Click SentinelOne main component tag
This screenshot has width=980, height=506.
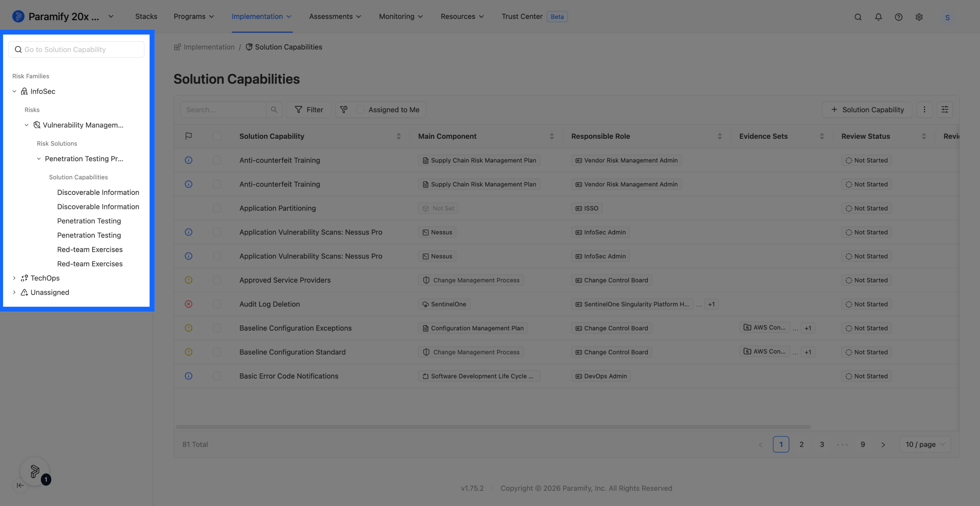tap(444, 304)
